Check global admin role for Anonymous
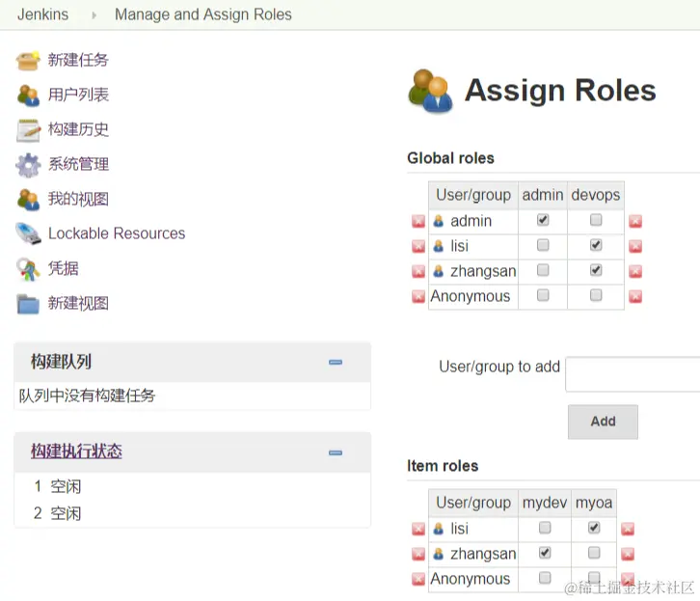Image resolution: width=700 pixels, height=601 pixels. pyautogui.click(x=543, y=294)
